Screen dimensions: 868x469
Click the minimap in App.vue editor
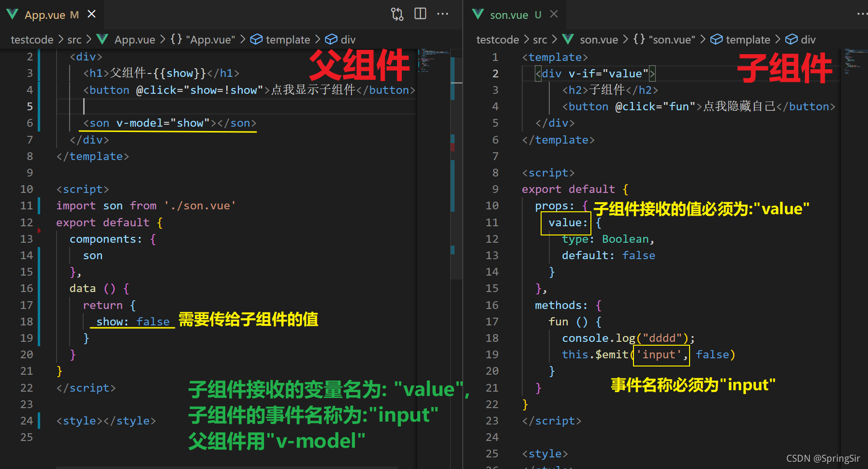click(x=433, y=60)
